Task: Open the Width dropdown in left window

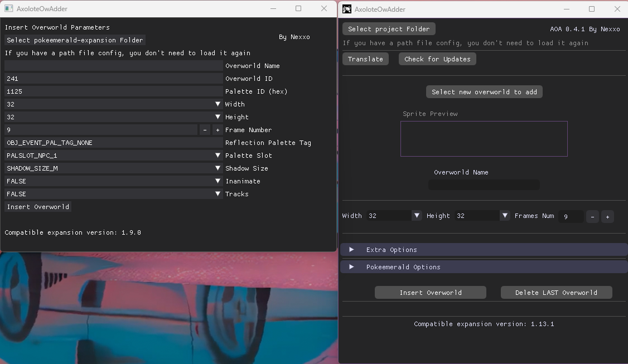Action: 218,104
